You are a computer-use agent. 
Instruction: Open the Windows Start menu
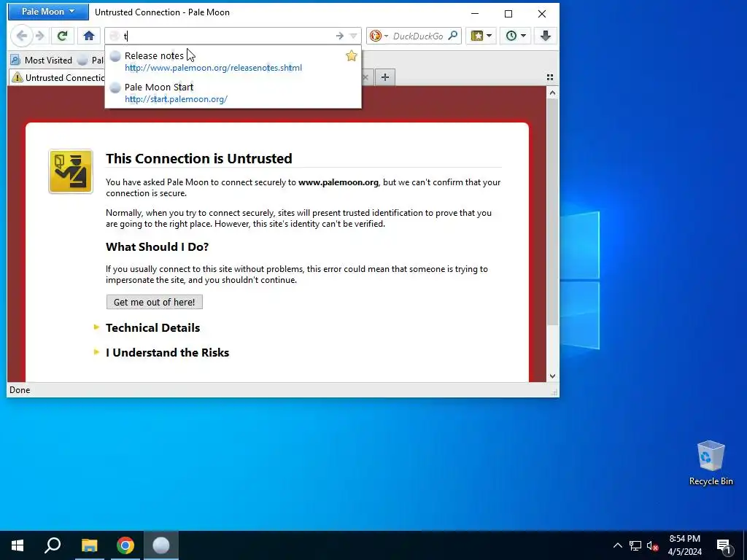(x=18, y=545)
